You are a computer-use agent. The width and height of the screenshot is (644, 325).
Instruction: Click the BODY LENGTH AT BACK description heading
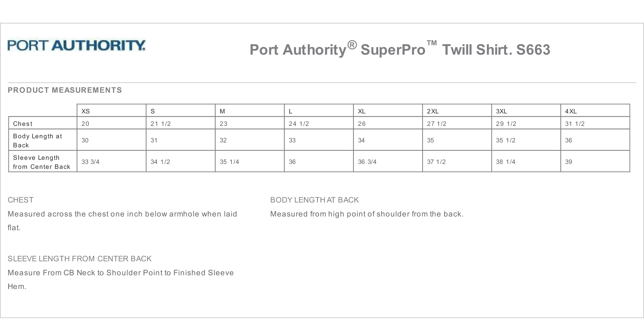pos(314,200)
